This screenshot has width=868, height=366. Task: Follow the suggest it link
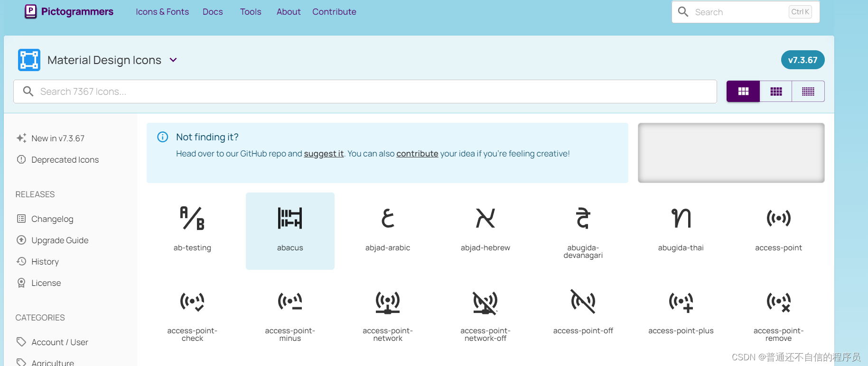324,154
